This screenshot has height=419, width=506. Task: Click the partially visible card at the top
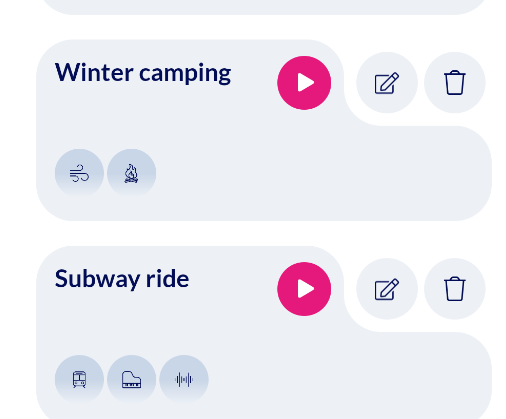[264, 7]
